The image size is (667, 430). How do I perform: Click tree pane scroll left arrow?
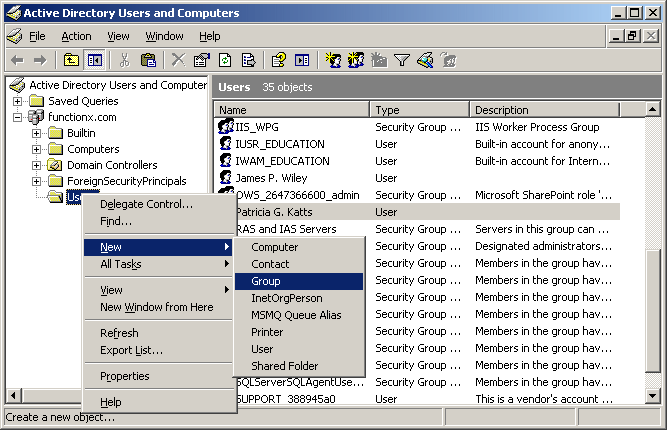coord(13,396)
